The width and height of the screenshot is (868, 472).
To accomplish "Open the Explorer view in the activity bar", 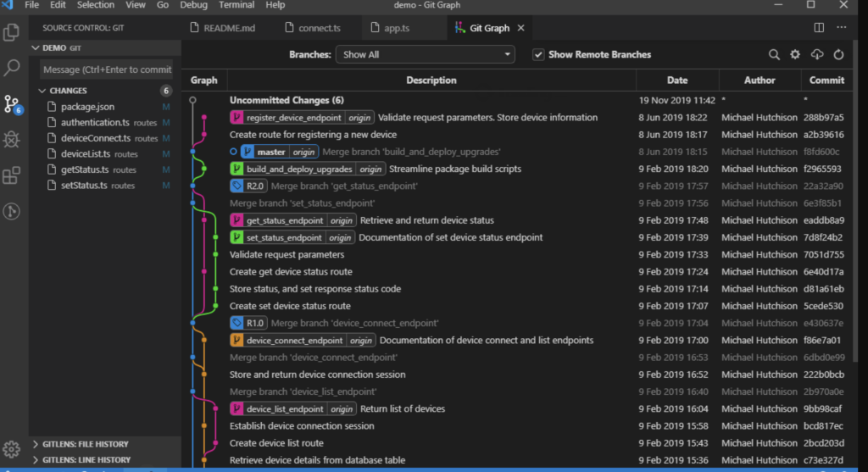I will (12, 33).
